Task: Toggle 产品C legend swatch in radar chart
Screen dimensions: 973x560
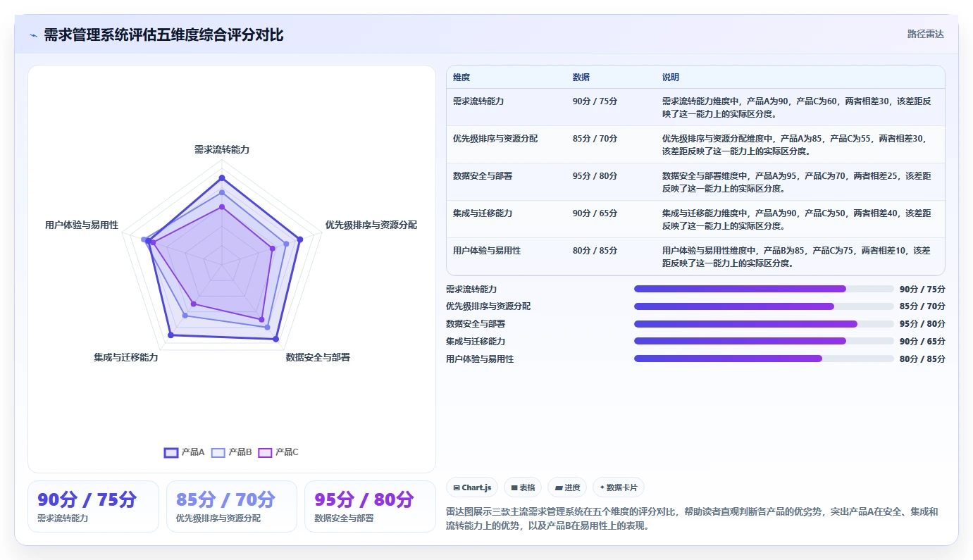Action: (x=265, y=452)
